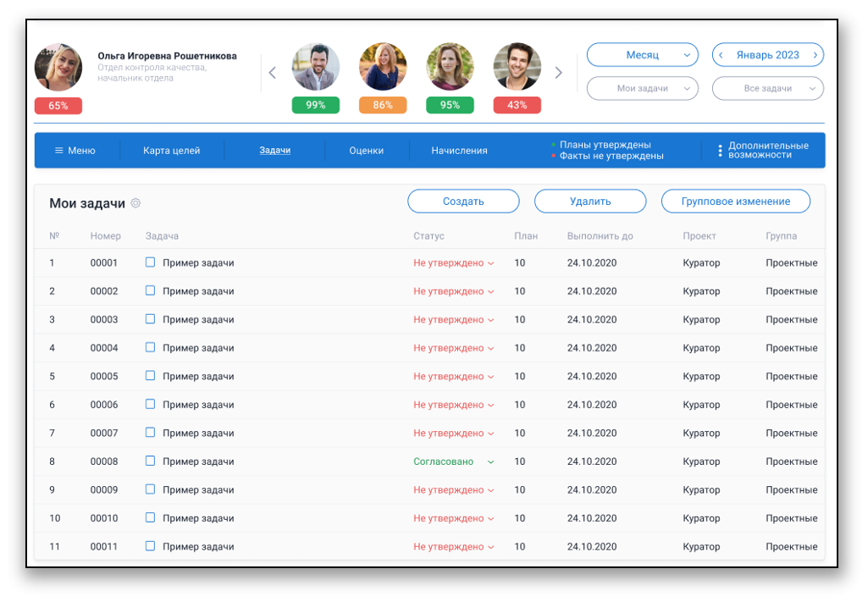
Task: Open the Карта целей tab
Action: tap(172, 151)
